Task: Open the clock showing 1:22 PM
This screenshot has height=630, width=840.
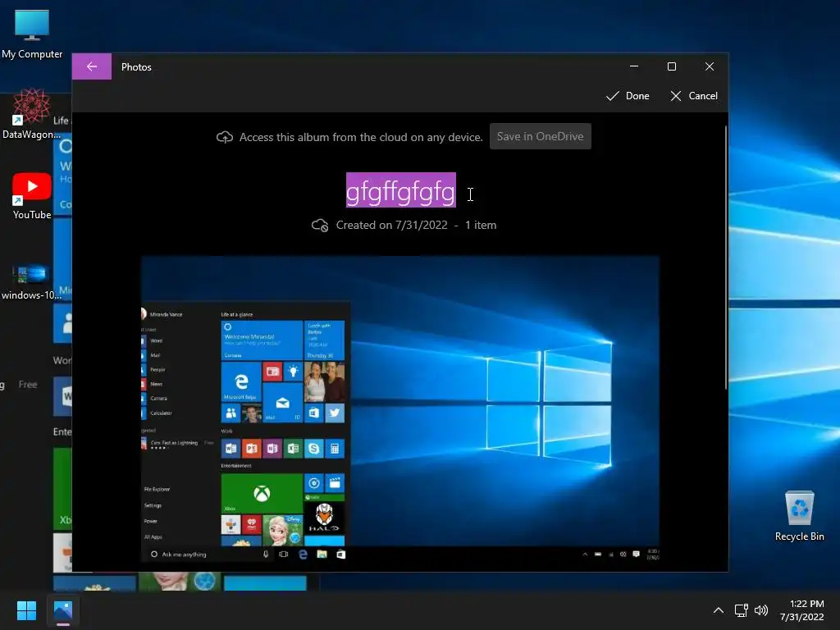Action: pos(801,610)
